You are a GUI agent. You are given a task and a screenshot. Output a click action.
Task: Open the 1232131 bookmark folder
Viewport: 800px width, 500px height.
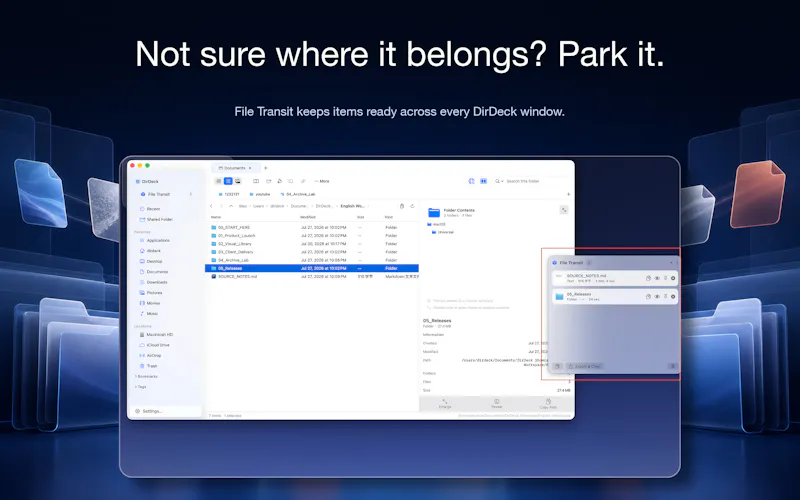point(229,194)
